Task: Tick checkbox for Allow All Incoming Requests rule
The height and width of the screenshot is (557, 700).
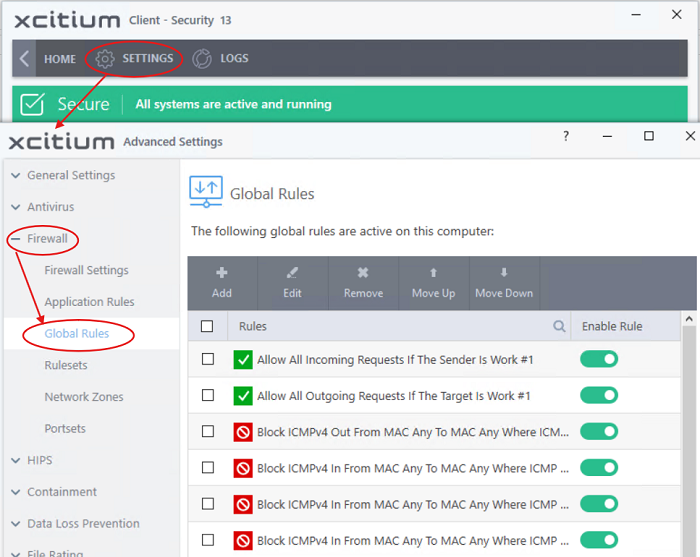Action: click(x=208, y=359)
